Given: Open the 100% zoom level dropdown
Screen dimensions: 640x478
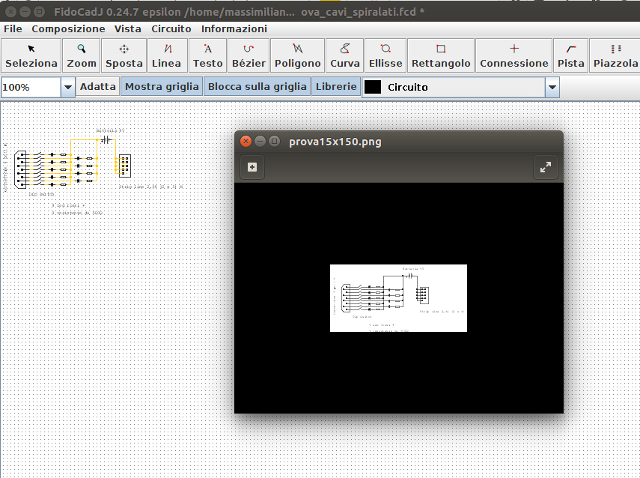Looking at the screenshot, I should tap(68, 87).
